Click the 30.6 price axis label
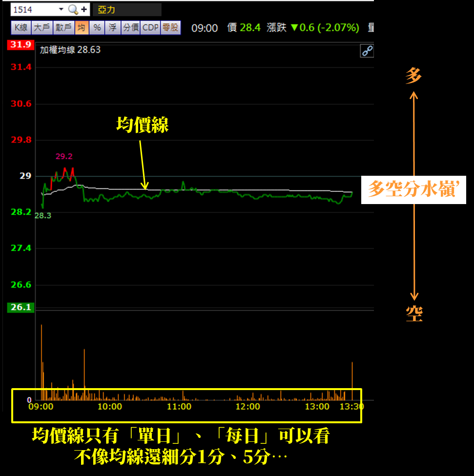Viewport: 474px width, 476px height. pyautogui.click(x=21, y=104)
